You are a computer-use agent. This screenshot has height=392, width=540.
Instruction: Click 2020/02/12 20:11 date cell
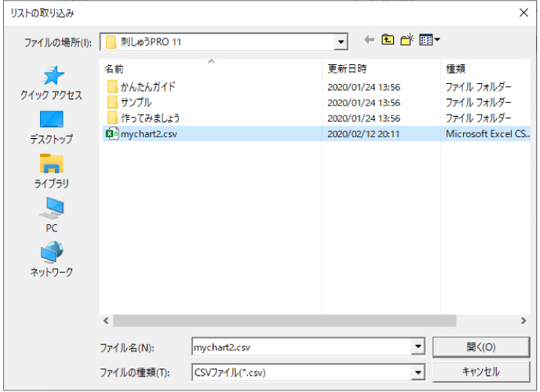click(363, 134)
